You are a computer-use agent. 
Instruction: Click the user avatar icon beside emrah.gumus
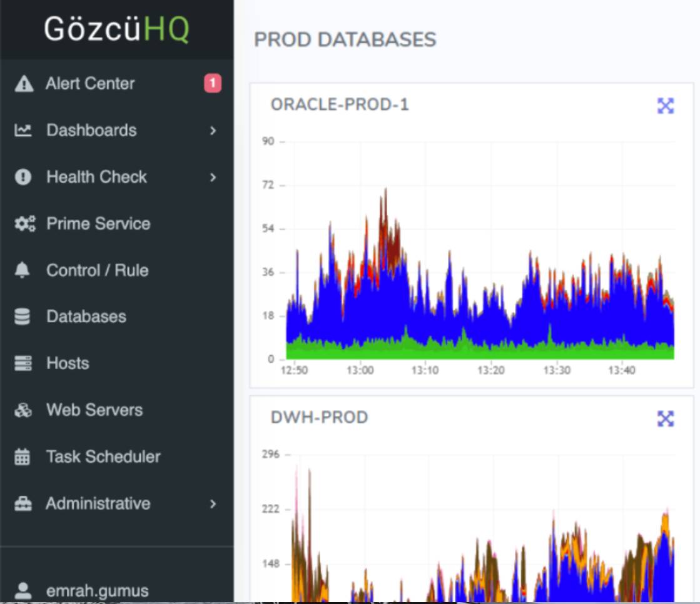(x=23, y=591)
